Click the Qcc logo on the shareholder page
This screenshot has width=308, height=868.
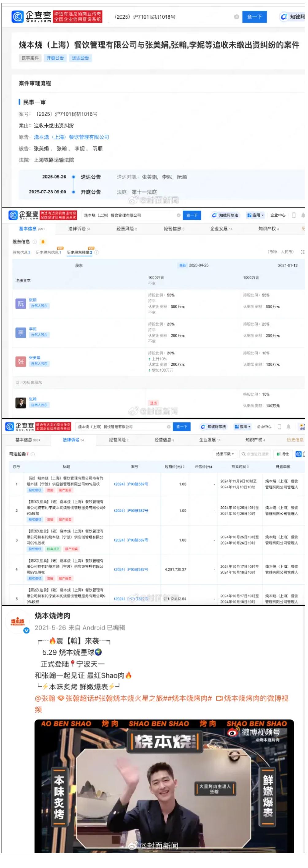(24, 215)
